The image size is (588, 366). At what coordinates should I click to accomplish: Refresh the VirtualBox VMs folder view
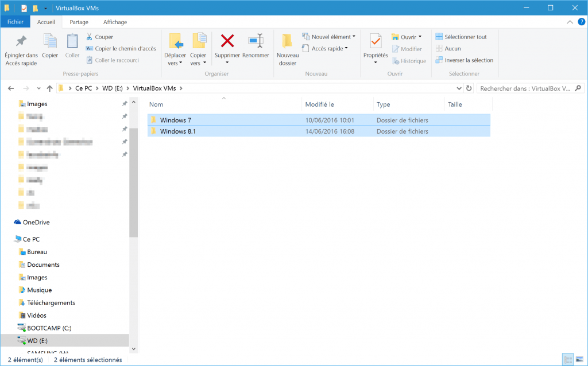[469, 88]
